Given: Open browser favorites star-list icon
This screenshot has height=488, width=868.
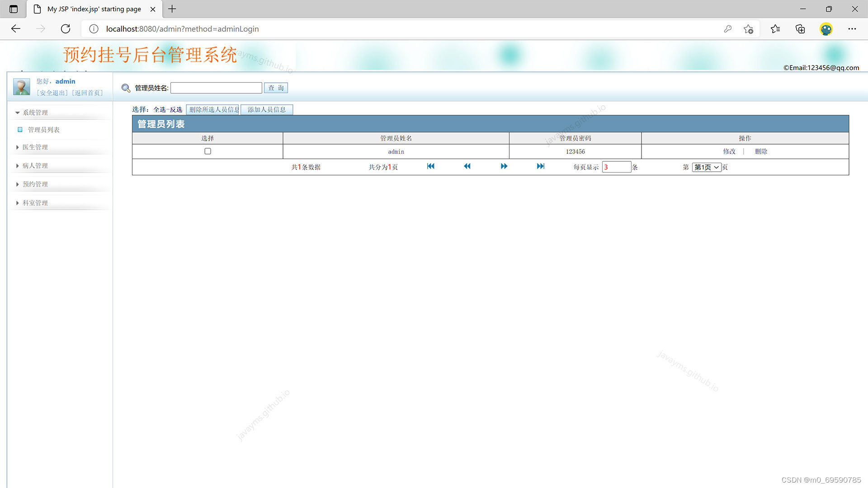Looking at the screenshot, I should point(775,29).
